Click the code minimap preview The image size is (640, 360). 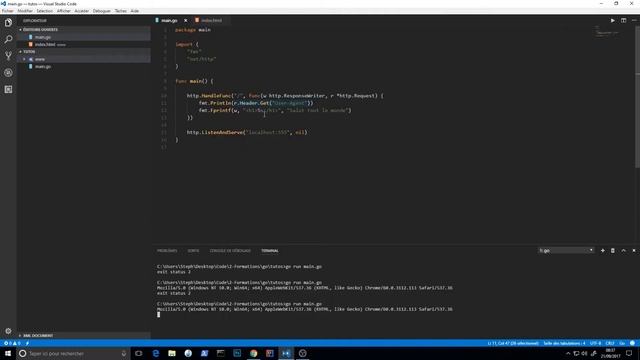click(x=606, y=33)
